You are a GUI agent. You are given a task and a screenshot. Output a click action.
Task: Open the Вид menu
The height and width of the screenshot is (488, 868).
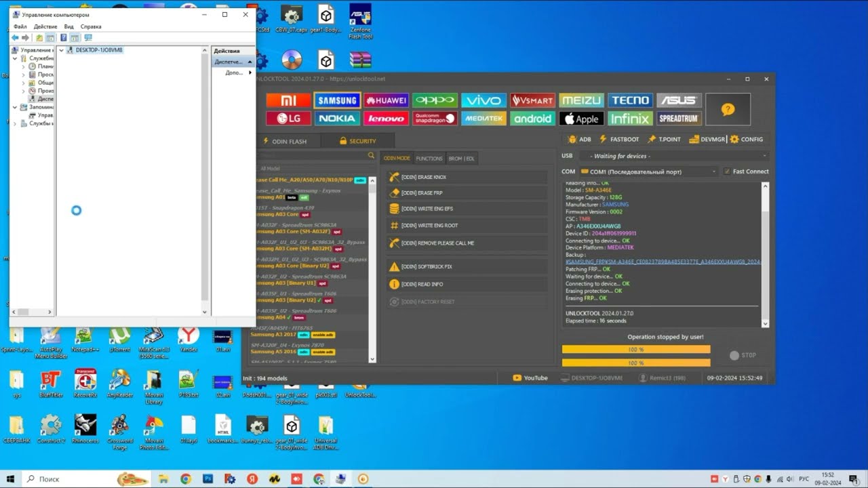pyautogui.click(x=68, y=26)
